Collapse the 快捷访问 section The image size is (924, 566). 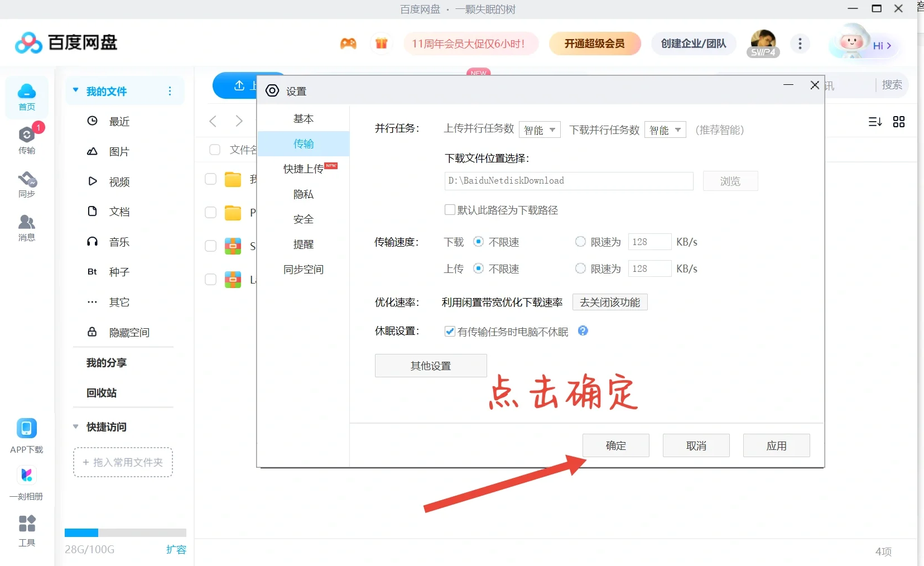click(x=75, y=427)
